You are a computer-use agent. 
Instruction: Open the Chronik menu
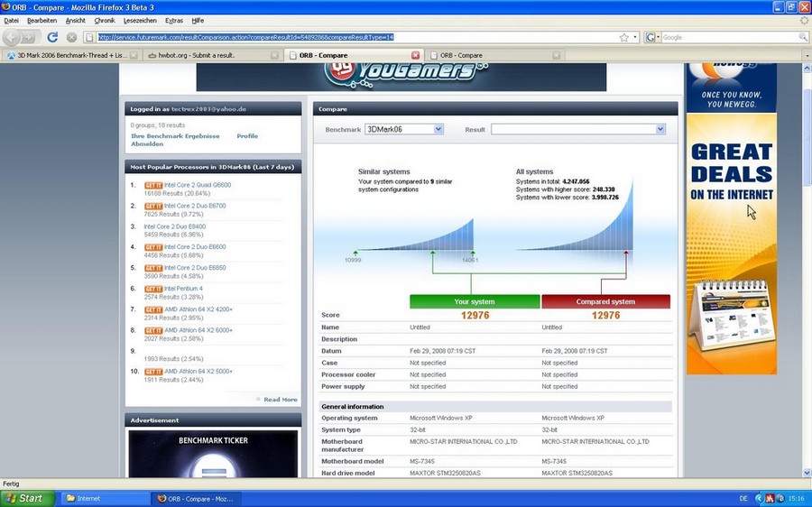click(x=105, y=21)
